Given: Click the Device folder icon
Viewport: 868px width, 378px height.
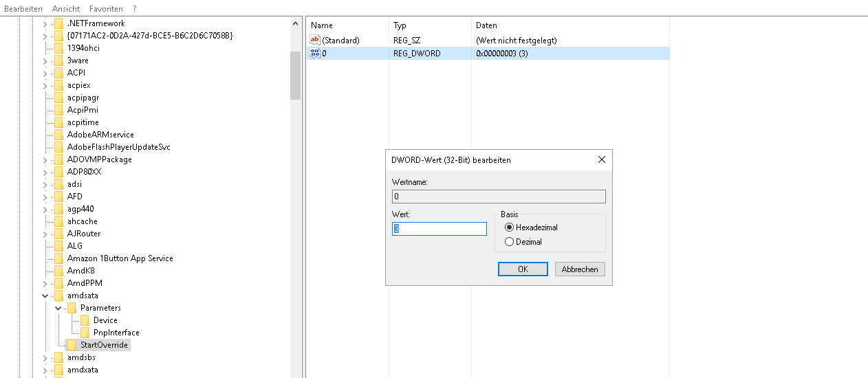Looking at the screenshot, I should click(x=85, y=320).
